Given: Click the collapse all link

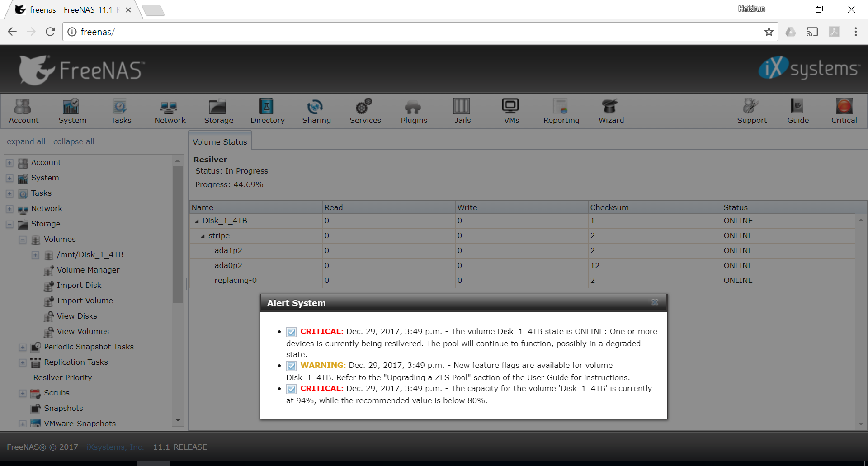Looking at the screenshot, I should [74, 141].
